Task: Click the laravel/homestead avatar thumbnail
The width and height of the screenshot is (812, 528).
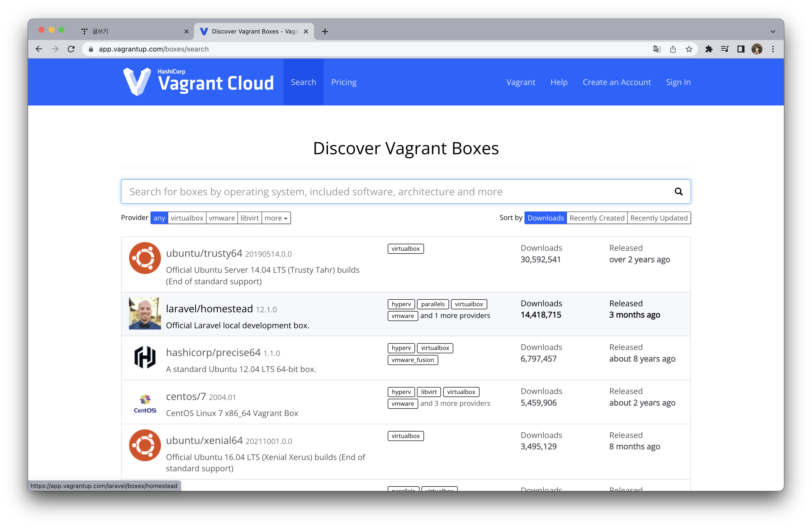Action: (145, 313)
